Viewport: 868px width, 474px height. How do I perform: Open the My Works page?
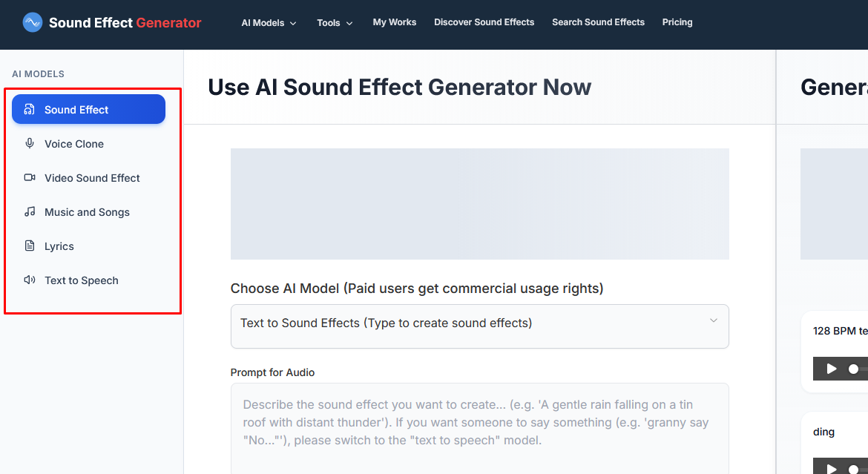[395, 22]
